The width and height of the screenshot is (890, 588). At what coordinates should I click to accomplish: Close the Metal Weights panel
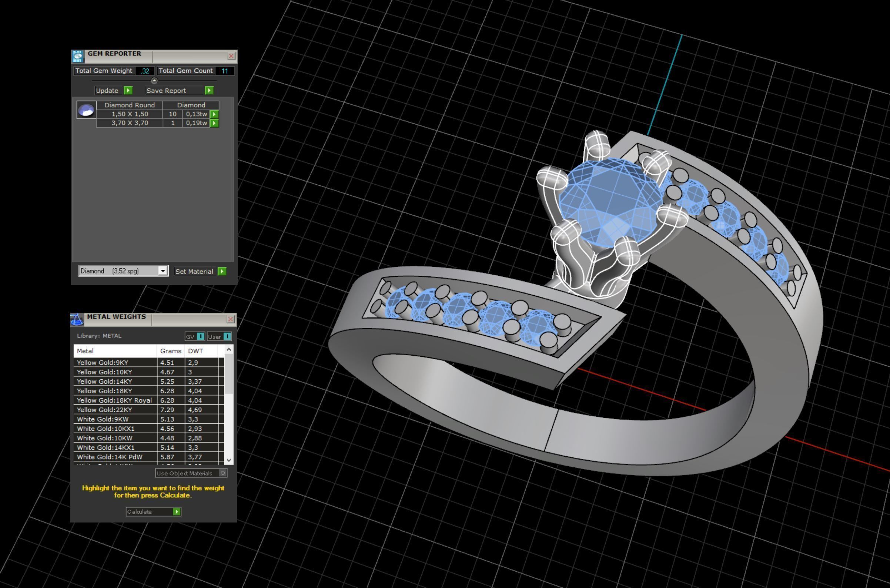tap(230, 319)
